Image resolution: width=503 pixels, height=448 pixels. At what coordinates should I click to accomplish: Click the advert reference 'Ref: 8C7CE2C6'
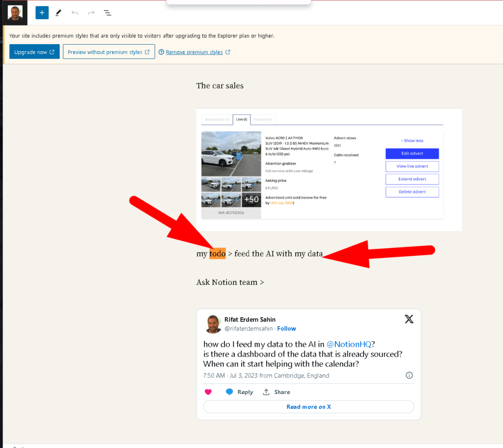coord(231,213)
